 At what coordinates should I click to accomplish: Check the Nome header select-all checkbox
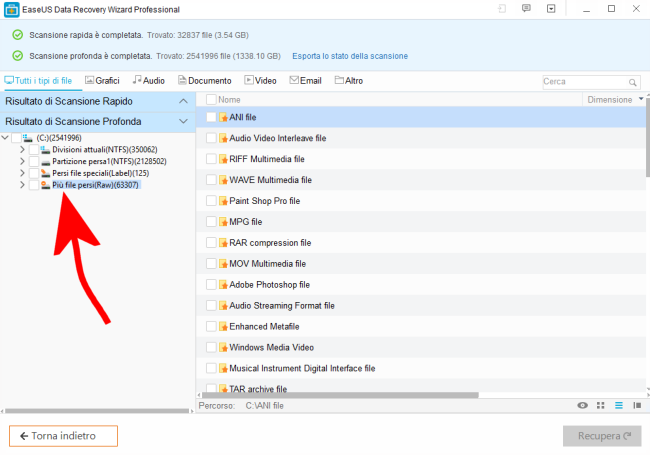211,99
